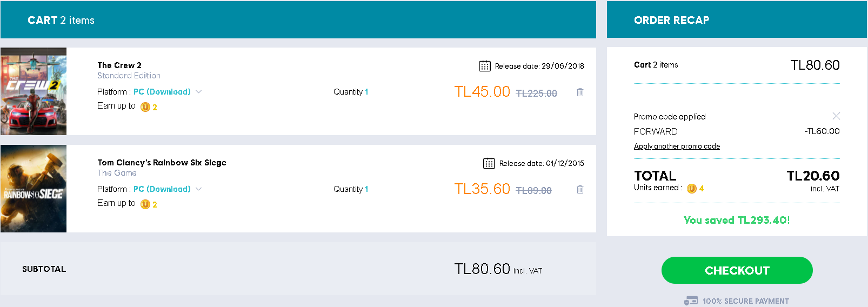Expand platform dropdown for The Crew 2
This screenshot has width=868, height=307.
198,92
